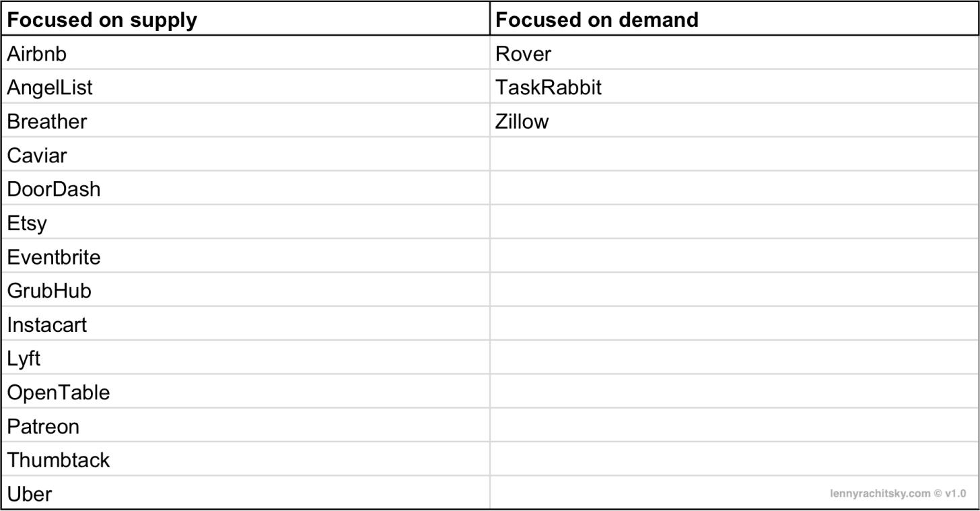The image size is (980, 511).
Task: Select the Patreon cell
Action: tap(245, 425)
